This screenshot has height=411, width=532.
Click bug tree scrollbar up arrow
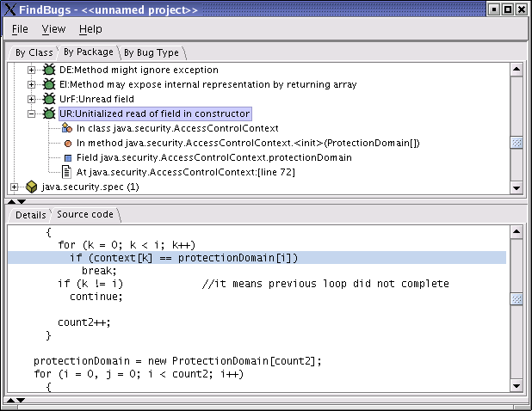pos(517,70)
